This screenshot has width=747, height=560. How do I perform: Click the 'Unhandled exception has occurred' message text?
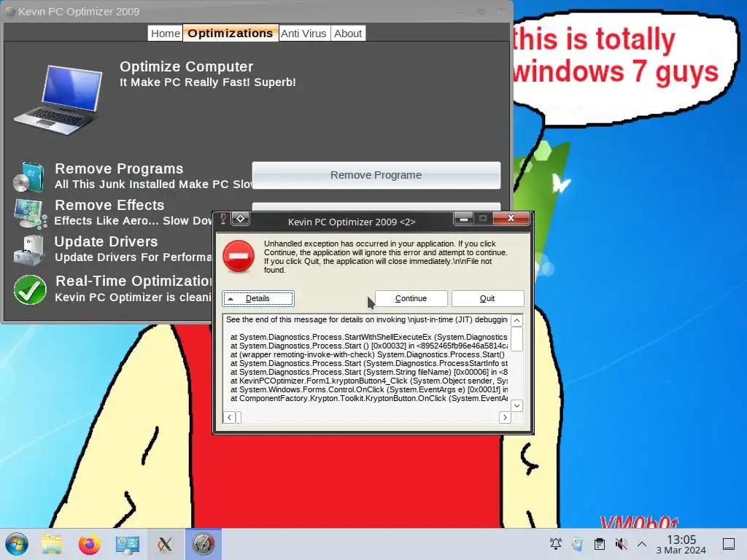386,257
